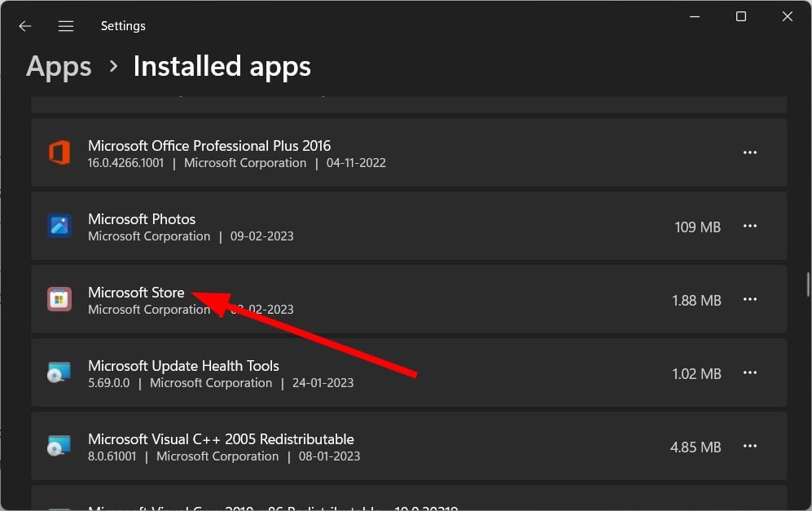812x511 pixels.
Task: Select the Microsoft Store entry name
Action: [136, 293]
